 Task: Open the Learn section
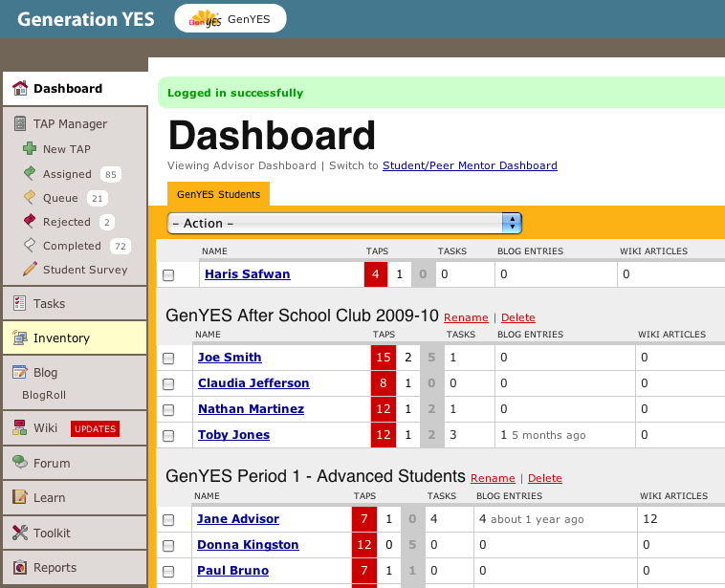pyautogui.click(x=75, y=497)
